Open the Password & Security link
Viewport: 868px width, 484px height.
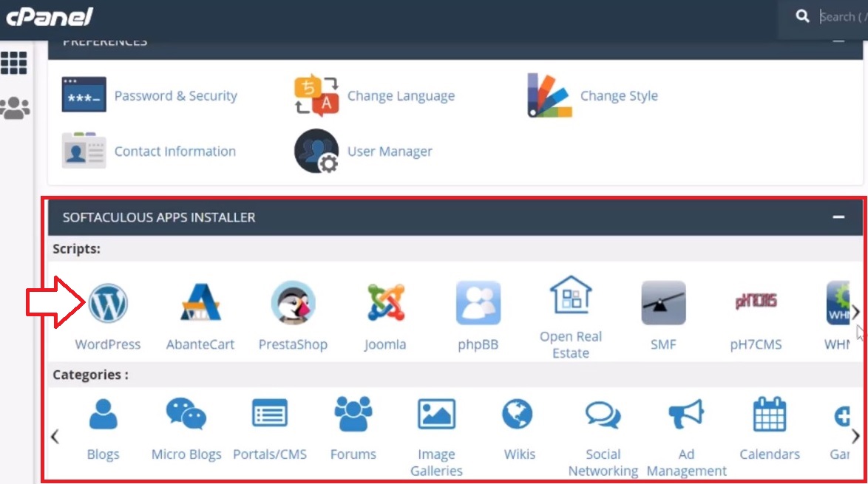(x=175, y=96)
